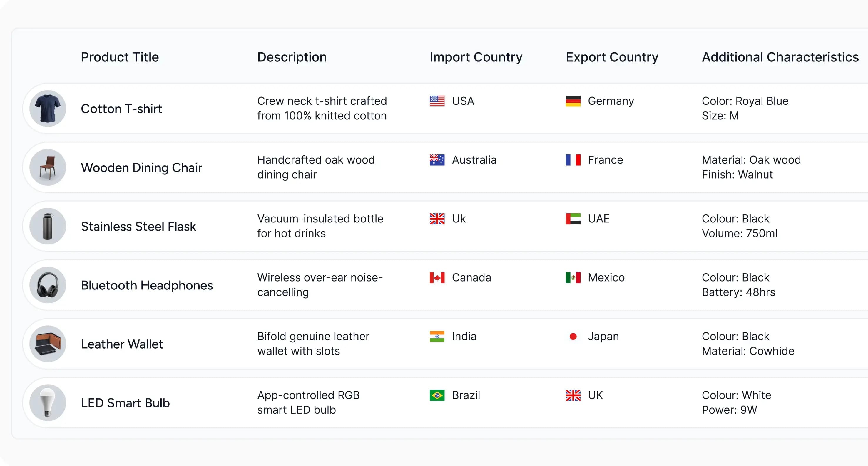This screenshot has width=868, height=466.
Task: Open the Wooden Dining Chair thumbnail
Action: (x=48, y=167)
